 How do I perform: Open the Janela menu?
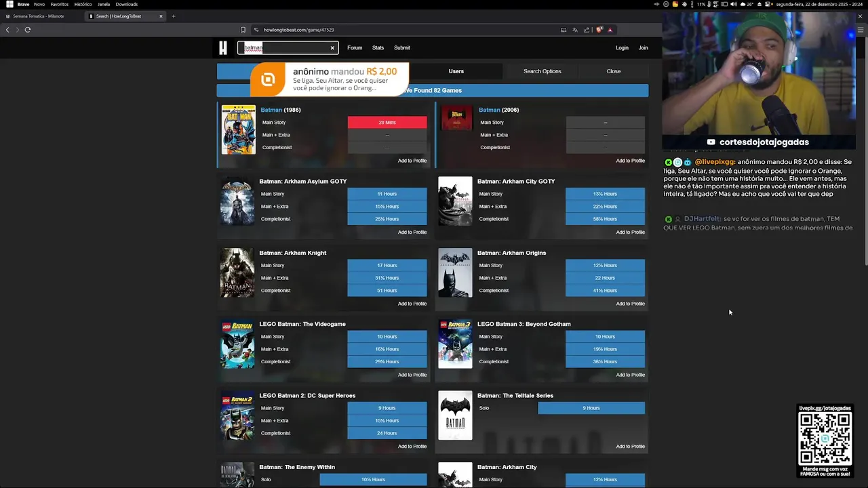(104, 4)
